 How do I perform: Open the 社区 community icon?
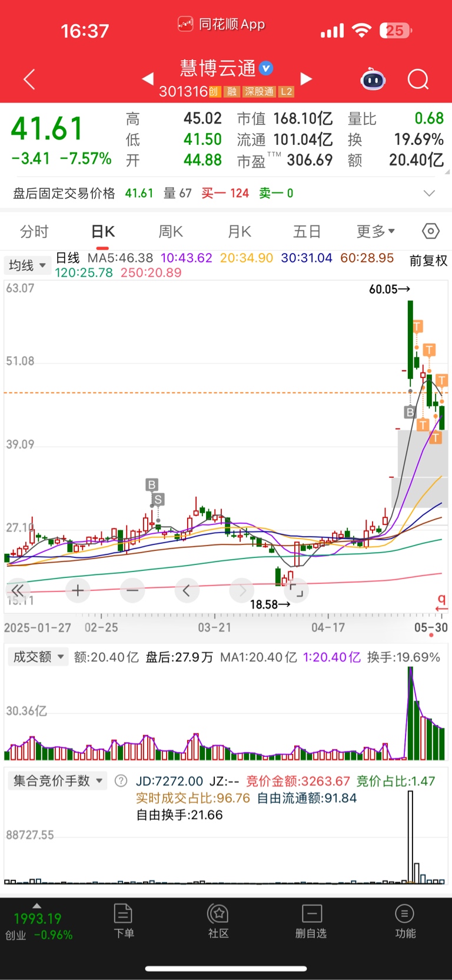[218, 921]
